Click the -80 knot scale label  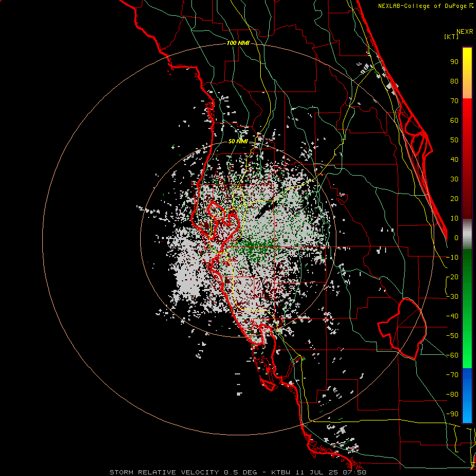[x=452, y=395]
